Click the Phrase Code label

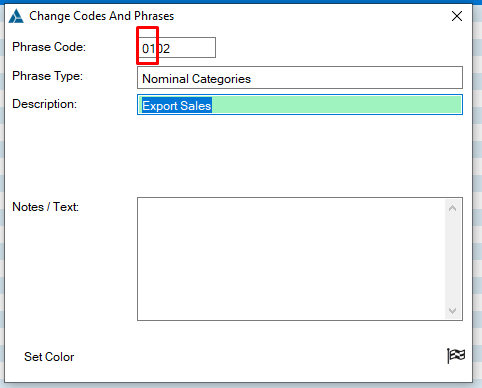pos(49,47)
